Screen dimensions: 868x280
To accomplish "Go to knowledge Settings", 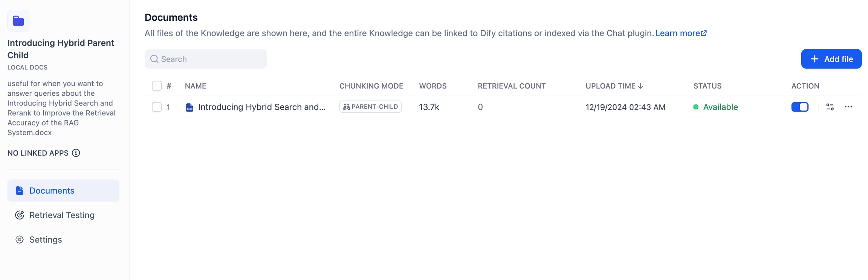I will 45,240.
